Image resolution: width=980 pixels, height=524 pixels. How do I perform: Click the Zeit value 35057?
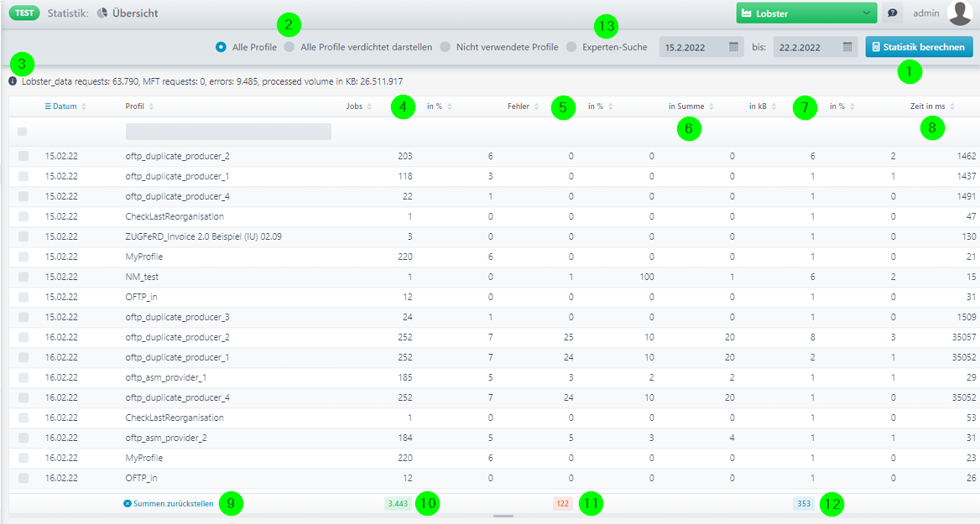point(964,337)
